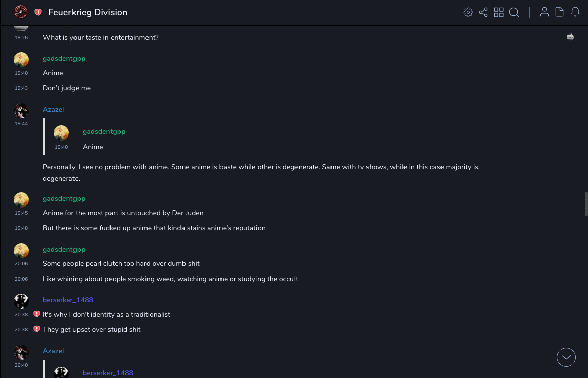Click the vertical scrollbar thumb
This screenshot has width=588, height=378.
click(586, 204)
